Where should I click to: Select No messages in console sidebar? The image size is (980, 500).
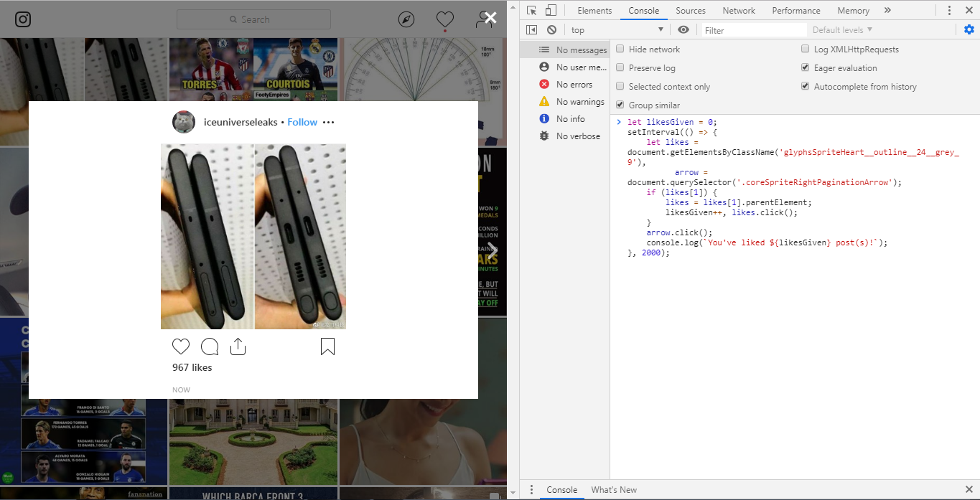[565, 50]
